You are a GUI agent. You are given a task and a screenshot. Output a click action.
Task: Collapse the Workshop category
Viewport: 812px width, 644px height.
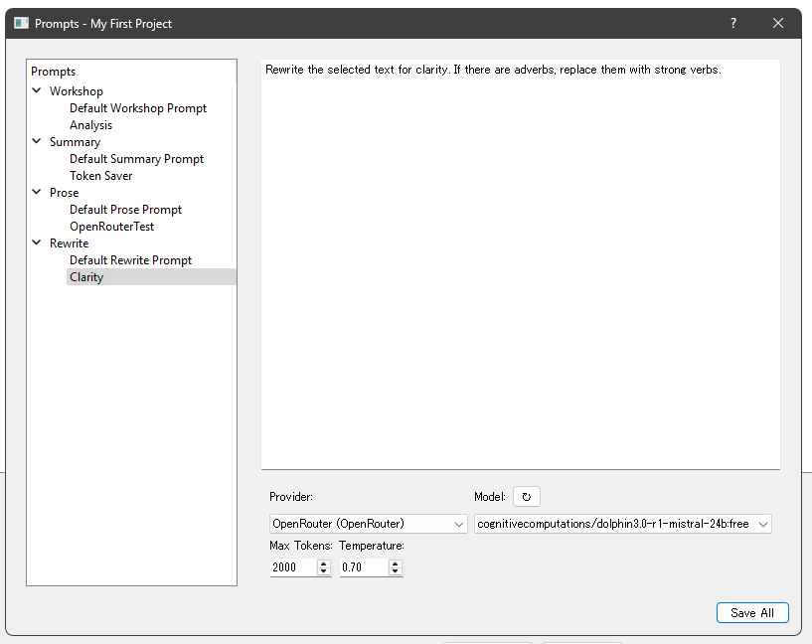click(37, 91)
